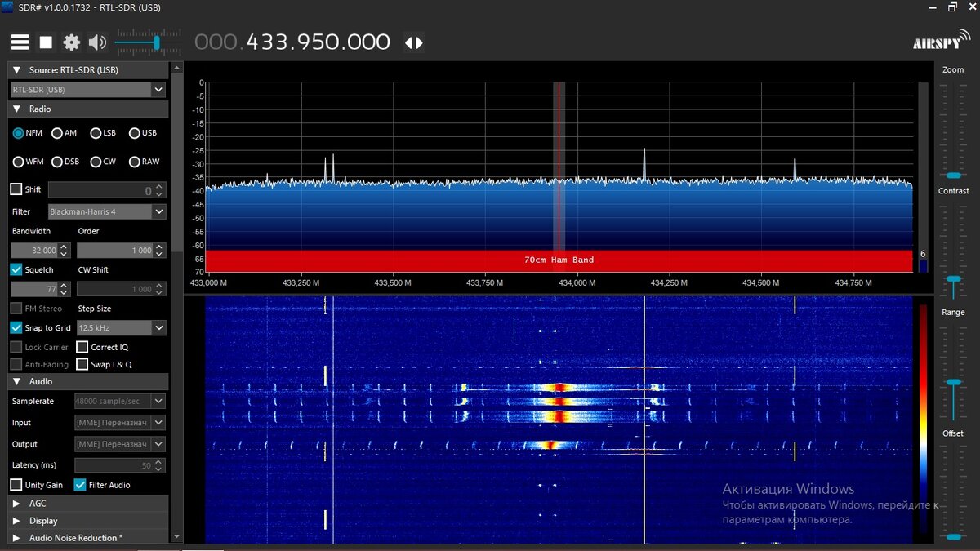The width and height of the screenshot is (980, 551).
Task: Adjust the Contrast slider
Action: [x=953, y=279]
